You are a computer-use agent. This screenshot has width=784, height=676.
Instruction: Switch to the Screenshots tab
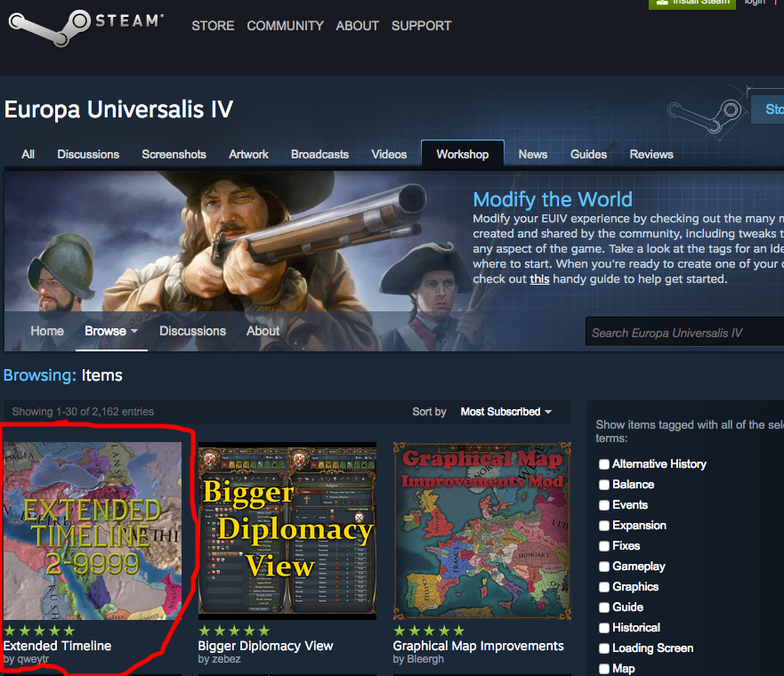pos(174,155)
